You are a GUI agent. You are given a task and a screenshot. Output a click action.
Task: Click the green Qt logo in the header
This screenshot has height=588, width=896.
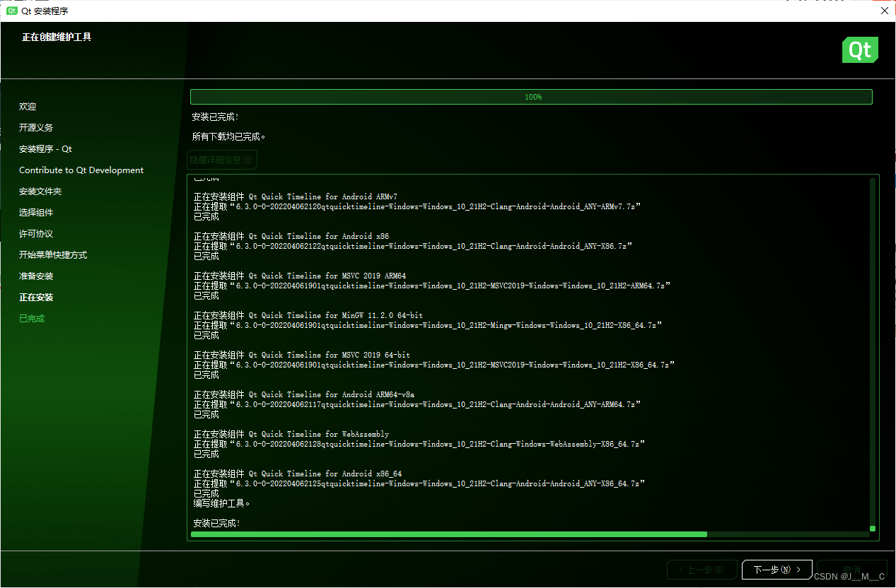tap(860, 50)
